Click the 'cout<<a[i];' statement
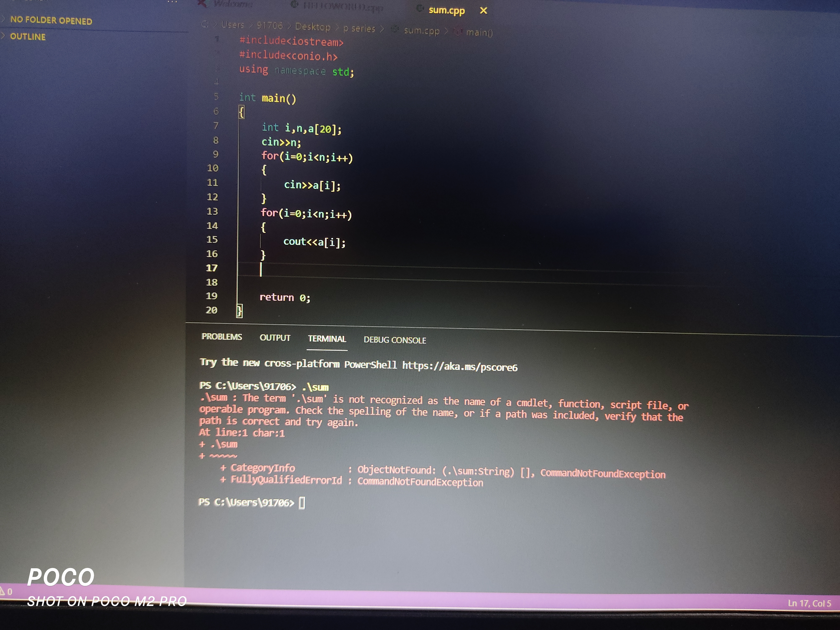This screenshot has width=840, height=630. pos(315,242)
